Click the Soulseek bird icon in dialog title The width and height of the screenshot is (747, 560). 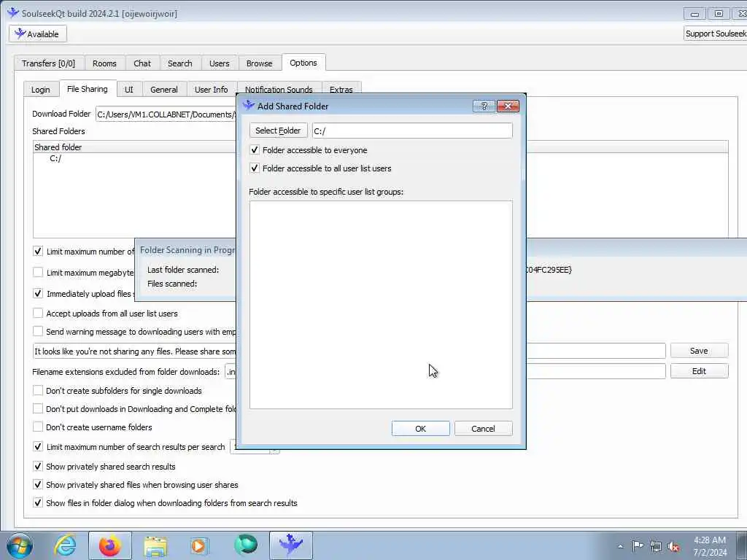click(249, 105)
